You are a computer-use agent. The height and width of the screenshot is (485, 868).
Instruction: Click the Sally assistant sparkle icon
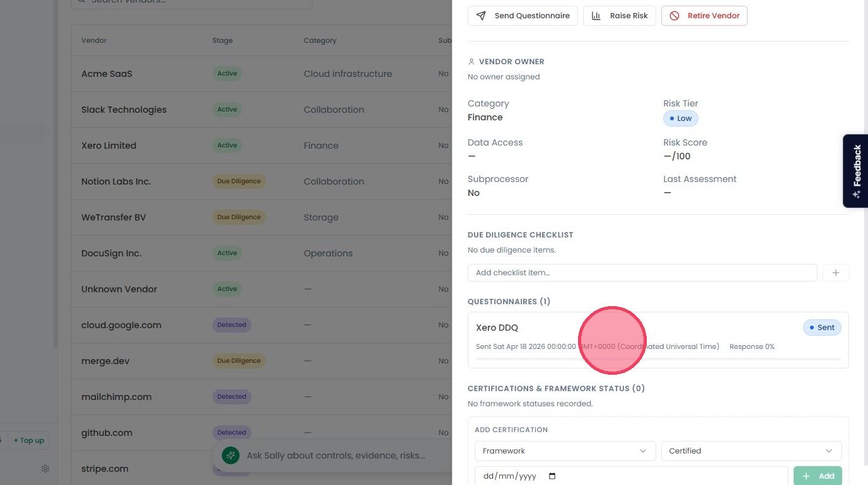(231, 455)
